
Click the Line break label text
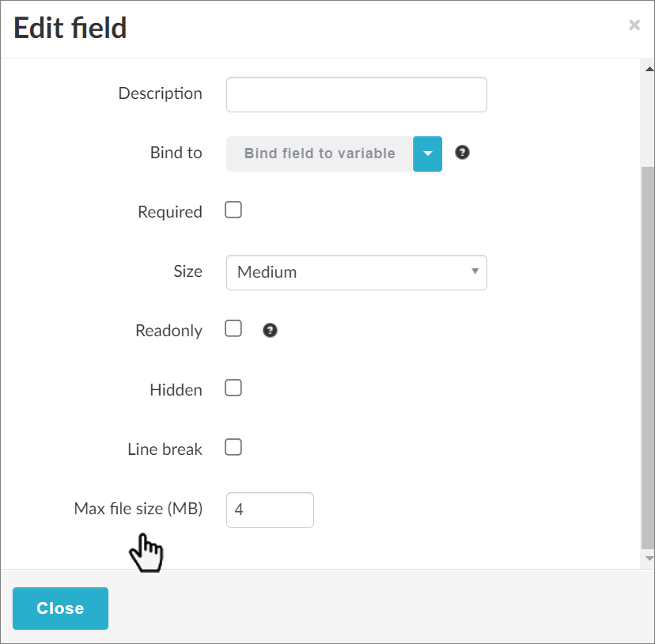[165, 449]
